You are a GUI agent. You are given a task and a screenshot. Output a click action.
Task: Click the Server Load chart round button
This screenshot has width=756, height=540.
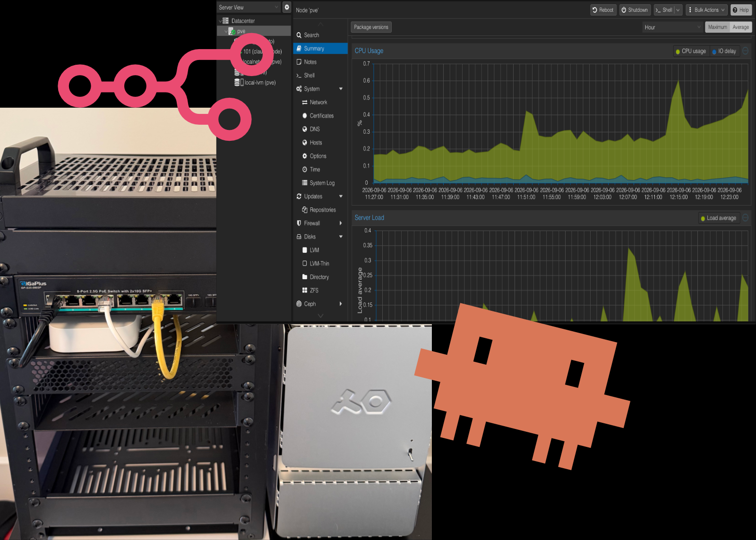(x=745, y=218)
